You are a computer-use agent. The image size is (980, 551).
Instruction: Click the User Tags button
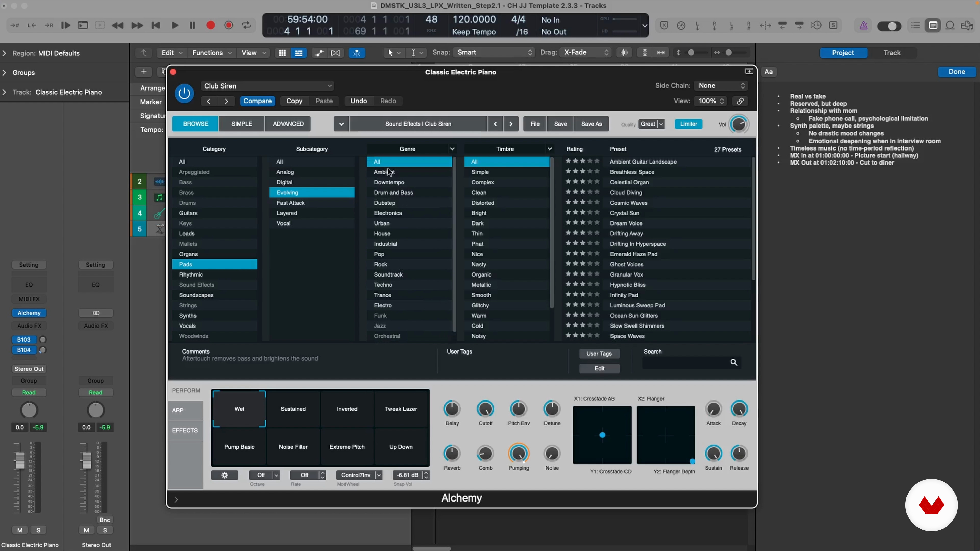click(599, 354)
